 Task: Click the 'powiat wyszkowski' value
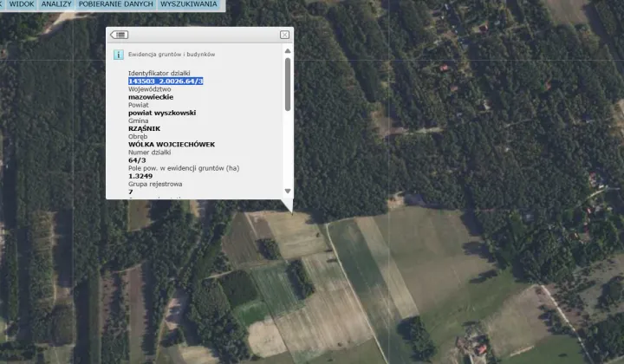tap(162, 113)
